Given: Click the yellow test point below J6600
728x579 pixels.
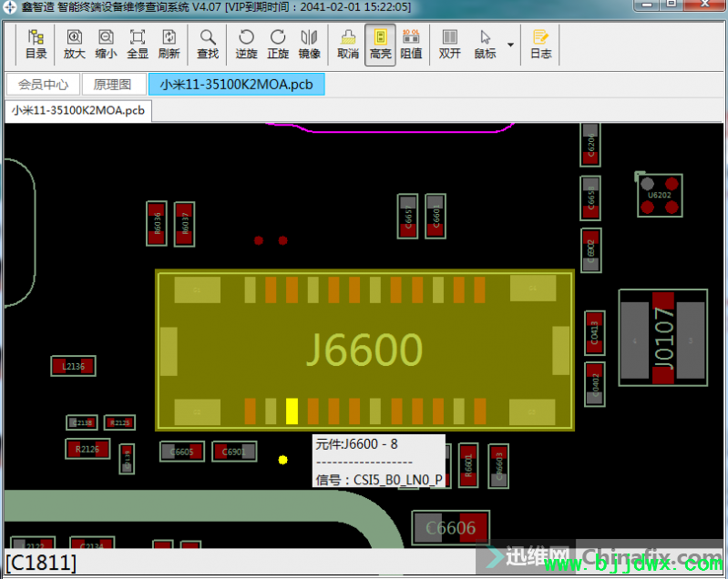Looking at the screenshot, I should (x=282, y=460).
